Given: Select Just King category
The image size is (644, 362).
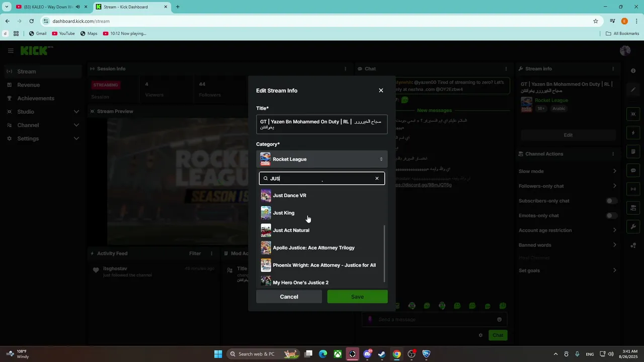Looking at the screenshot, I should pyautogui.click(x=321, y=213).
